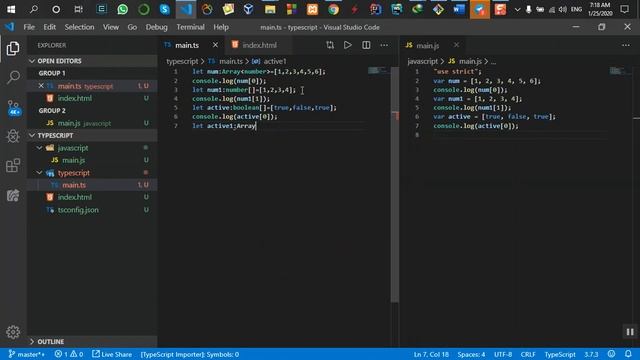The width and height of the screenshot is (640, 360).
Task: Open the Help menu
Action: click(x=221, y=27)
